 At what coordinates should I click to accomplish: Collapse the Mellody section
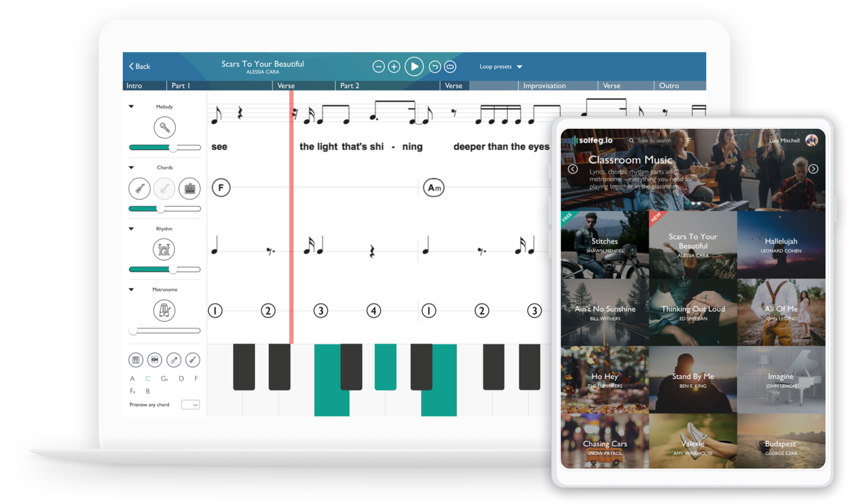coord(131,106)
